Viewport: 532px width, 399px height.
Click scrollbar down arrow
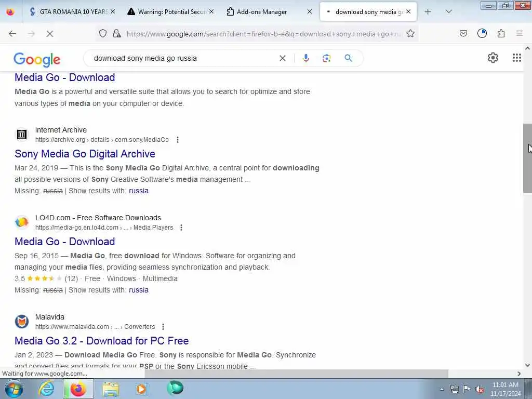tap(527, 365)
